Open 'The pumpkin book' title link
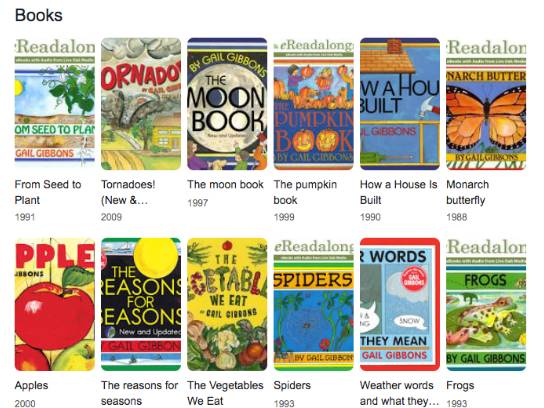This screenshot has width=544, height=408. (x=305, y=192)
